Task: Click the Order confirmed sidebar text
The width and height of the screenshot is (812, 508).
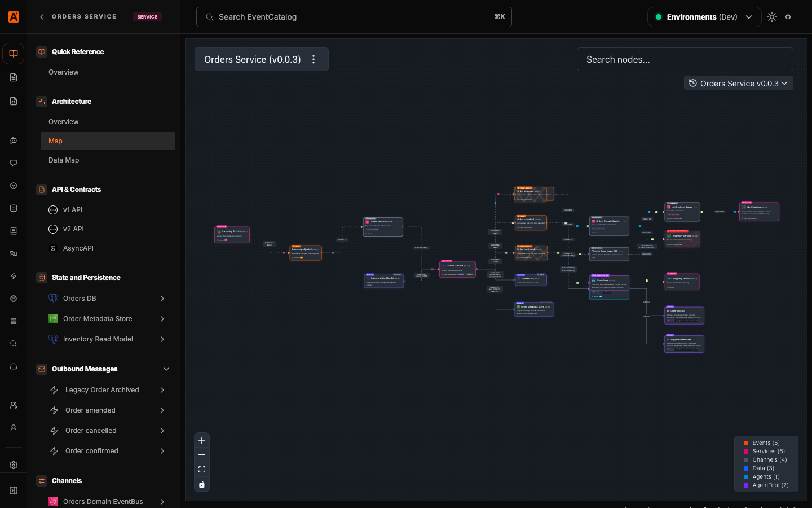Action: coord(92,451)
